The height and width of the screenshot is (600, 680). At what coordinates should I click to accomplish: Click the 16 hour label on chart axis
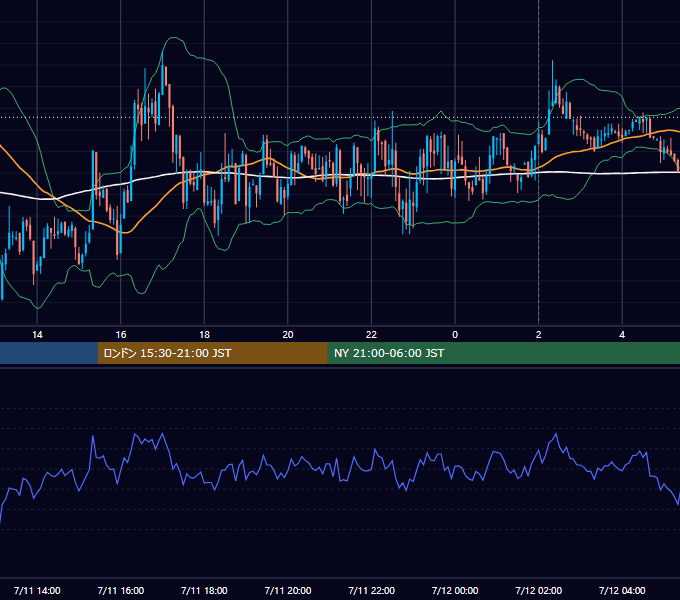tap(121, 335)
